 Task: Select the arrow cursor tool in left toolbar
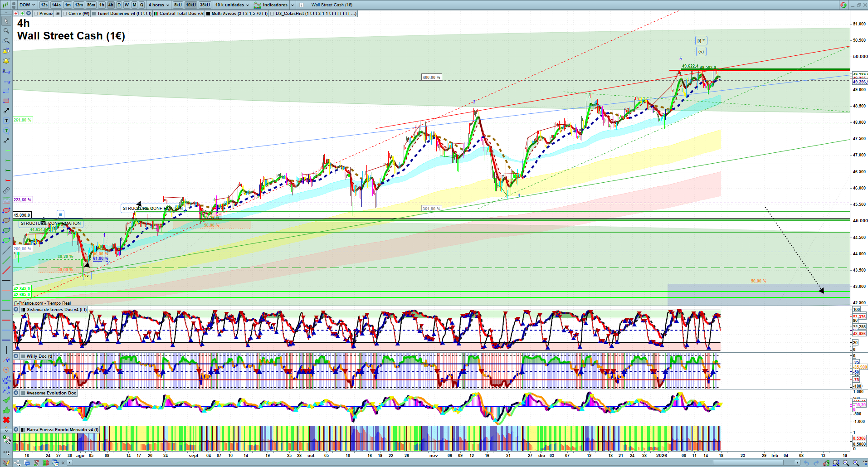[x=6, y=21]
